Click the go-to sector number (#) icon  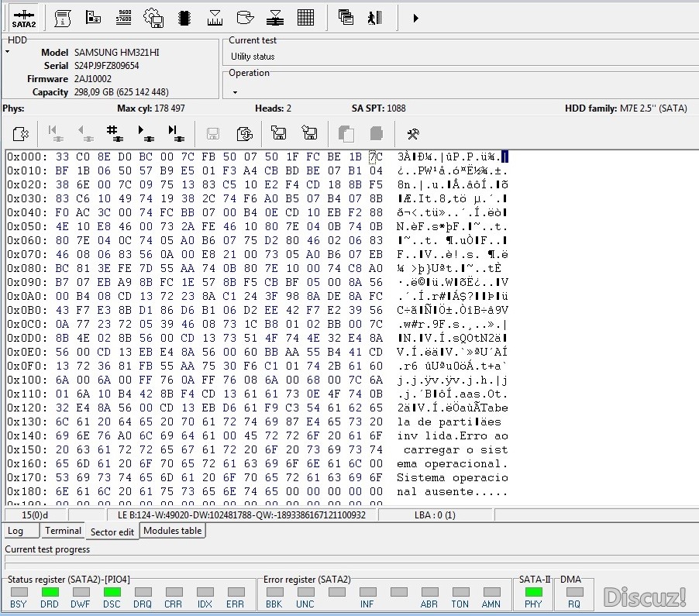pos(115,133)
